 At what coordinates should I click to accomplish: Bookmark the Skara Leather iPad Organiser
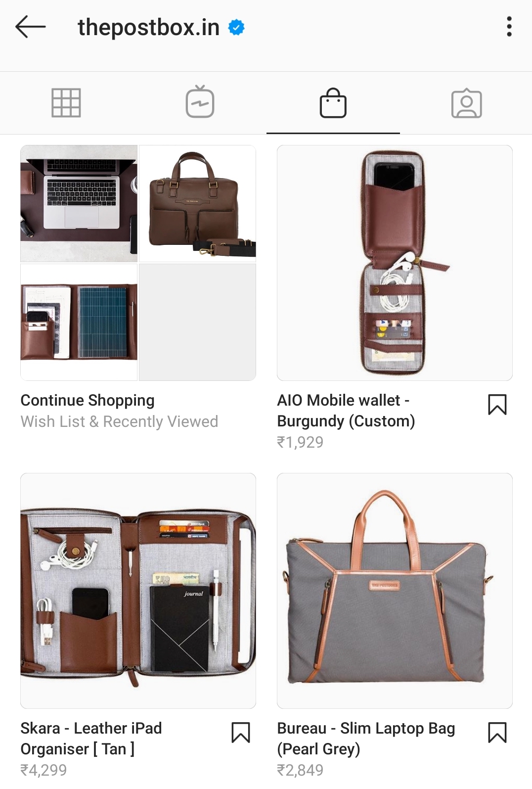tap(241, 733)
